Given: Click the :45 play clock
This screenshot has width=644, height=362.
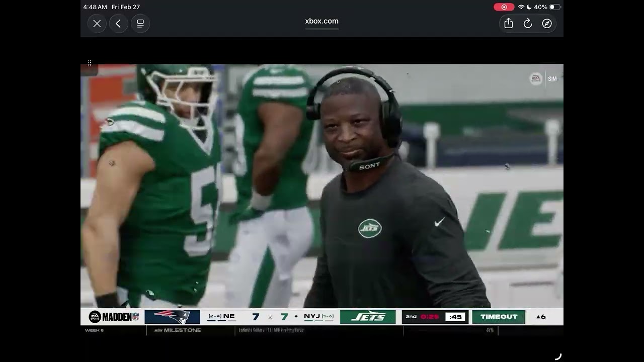Looking at the screenshot, I should (456, 317).
